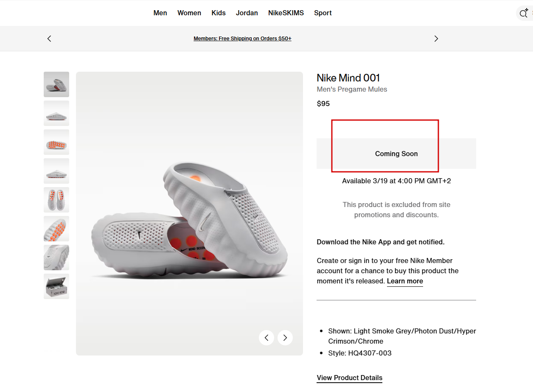533x392 pixels.
Task: Open the Jordan menu
Action: (x=247, y=13)
